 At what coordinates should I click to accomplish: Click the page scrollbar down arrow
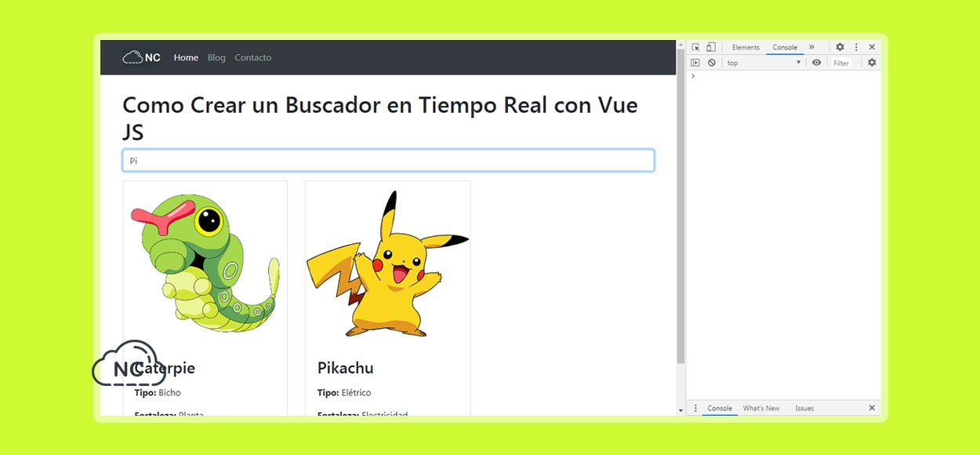coord(681,409)
